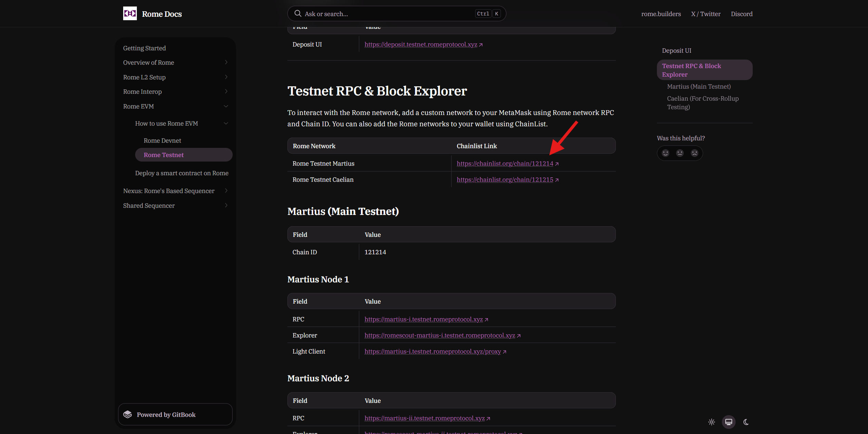Click the Chainlist Link column header
Image resolution: width=868 pixels, height=434 pixels.
coord(477,146)
